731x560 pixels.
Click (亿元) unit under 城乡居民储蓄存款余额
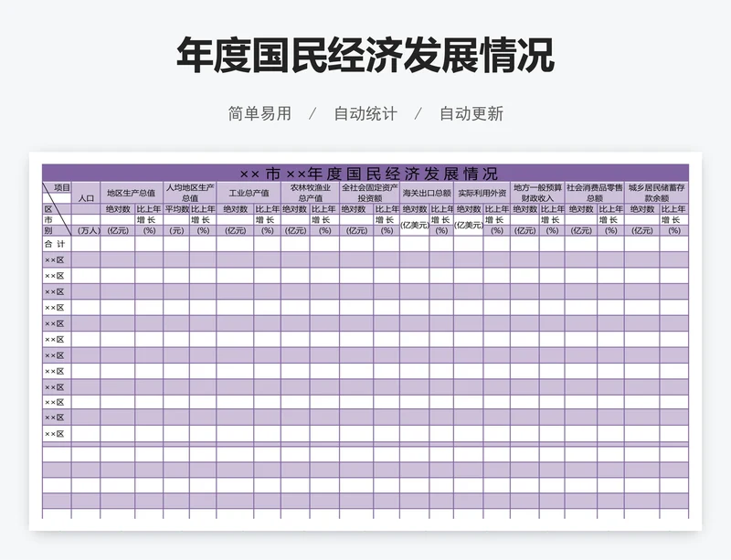[x=642, y=230]
